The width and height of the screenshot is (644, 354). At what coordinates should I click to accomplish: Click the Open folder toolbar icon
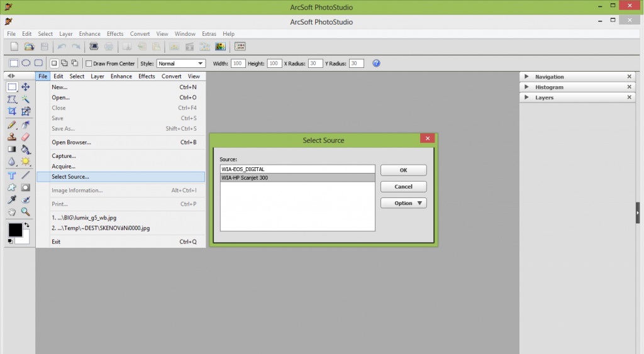[x=29, y=47]
